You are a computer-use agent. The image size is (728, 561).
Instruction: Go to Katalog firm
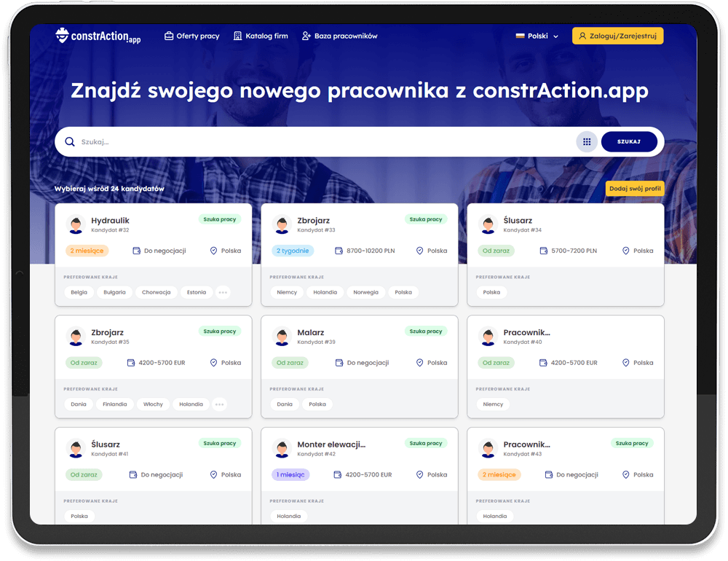pyautogui.click(x=261, y=36)
